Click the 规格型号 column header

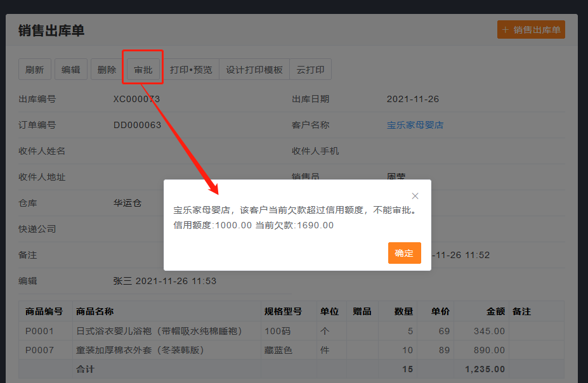pyautogui.click(x=283, y=311)
